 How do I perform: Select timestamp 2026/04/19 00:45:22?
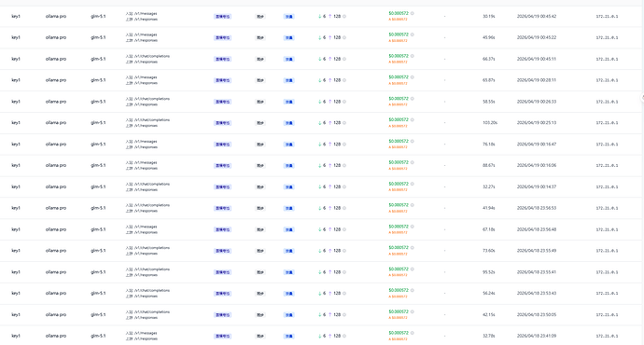click(x=537, y=37)
